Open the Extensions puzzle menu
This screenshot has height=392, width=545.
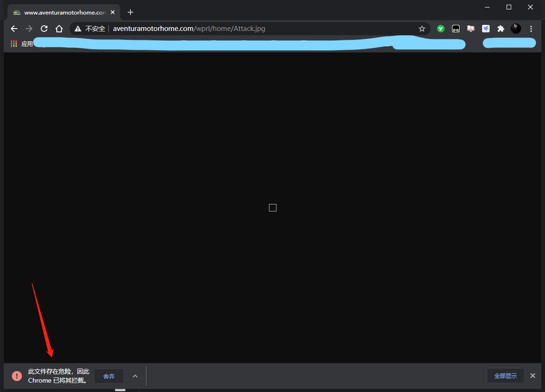click(500, 29)
